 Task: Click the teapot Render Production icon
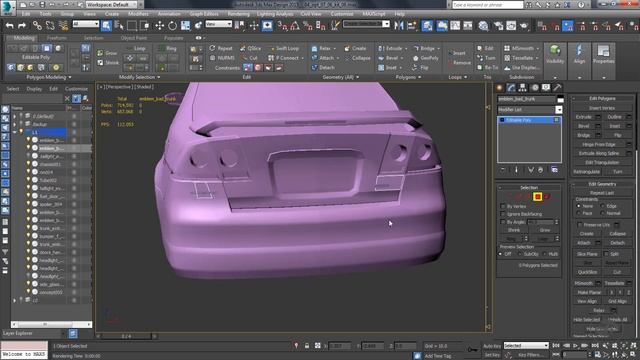pos(524,26)
